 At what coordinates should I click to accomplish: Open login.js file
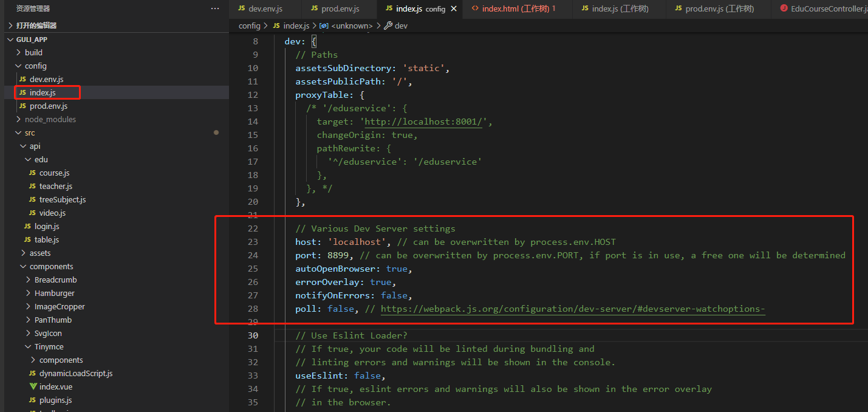click(x=47, y=227)
